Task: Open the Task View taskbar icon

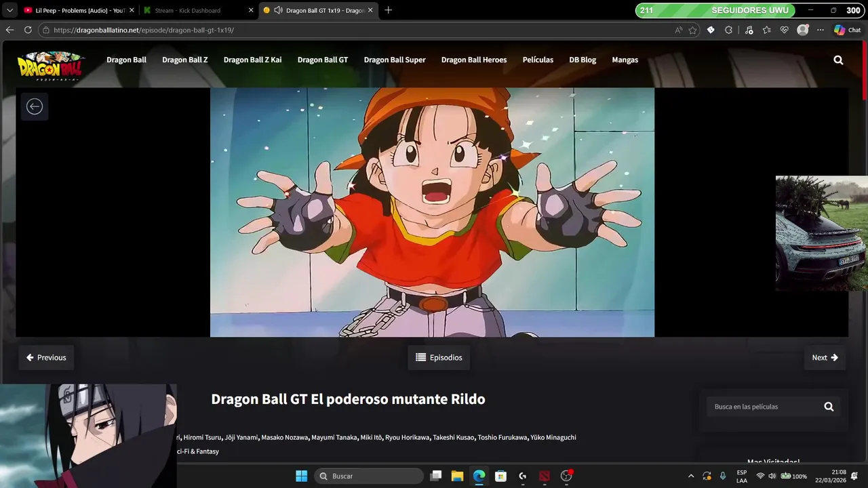Action: pyautogui.click(x=436, y=476)
